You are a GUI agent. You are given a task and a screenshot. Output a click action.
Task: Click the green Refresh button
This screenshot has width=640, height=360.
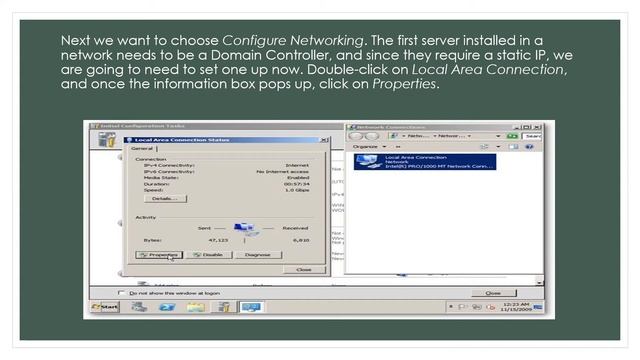pos(512,136)
